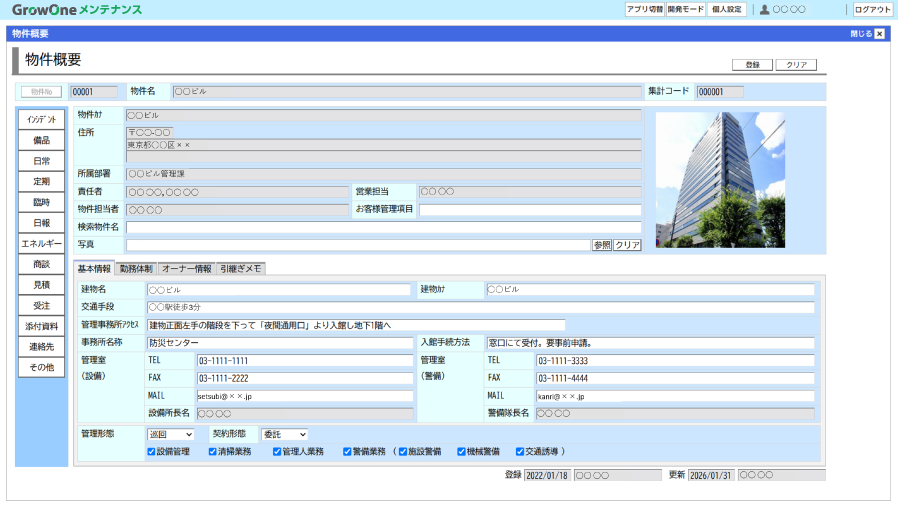Open the オーナー情報 tab
This screenshot has height=508, width=898.
pos(187,269)
